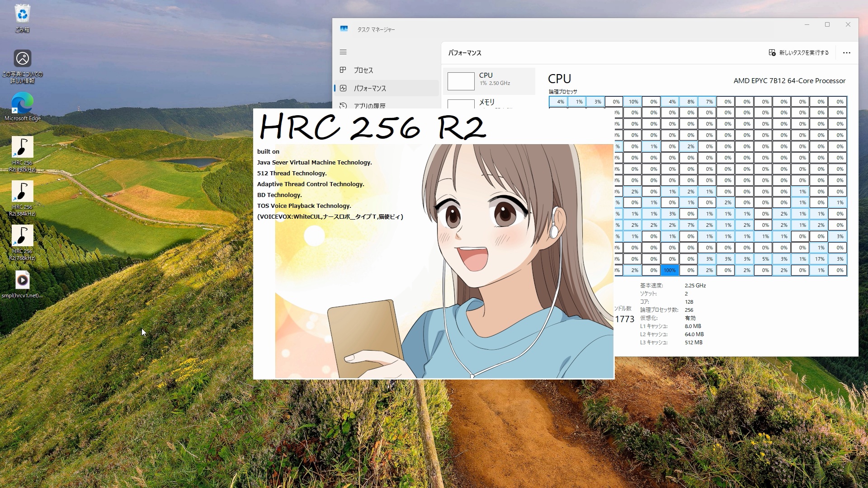Click the L1 cache value 8.0 MB
This screenshot has height=488, width=868.
[693, 326]
